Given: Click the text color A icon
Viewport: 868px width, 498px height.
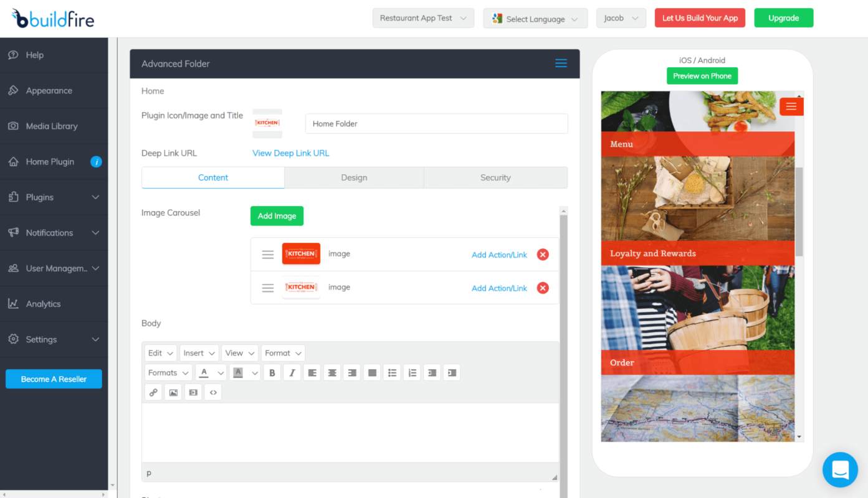Looking at the screenshot, I should [204, 373].
